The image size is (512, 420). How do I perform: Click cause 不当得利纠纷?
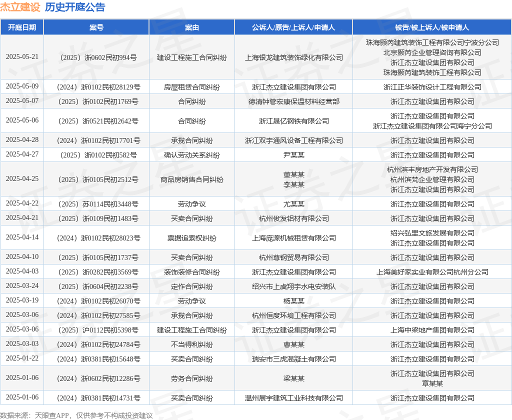pyautogui.click(x=191, y=344)
